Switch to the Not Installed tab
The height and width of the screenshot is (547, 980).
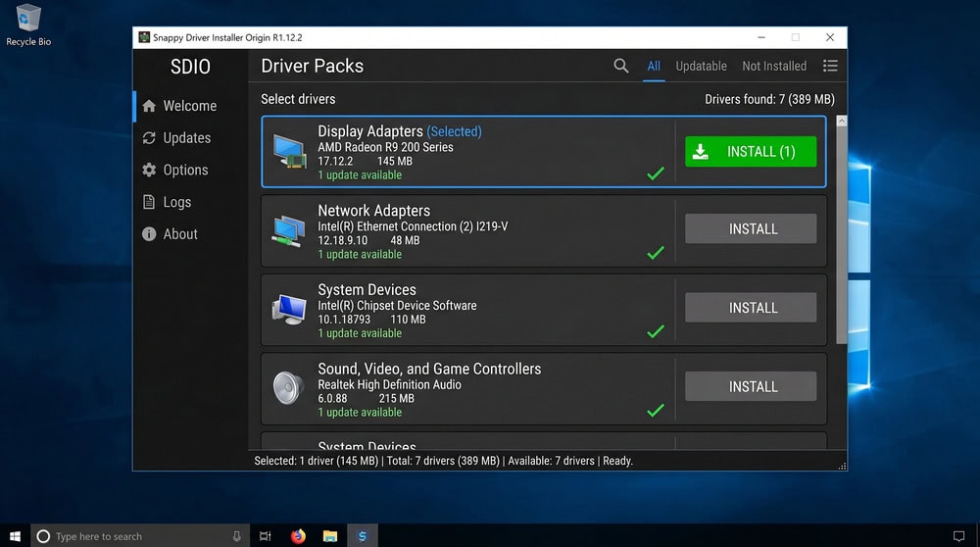(774, 66)
